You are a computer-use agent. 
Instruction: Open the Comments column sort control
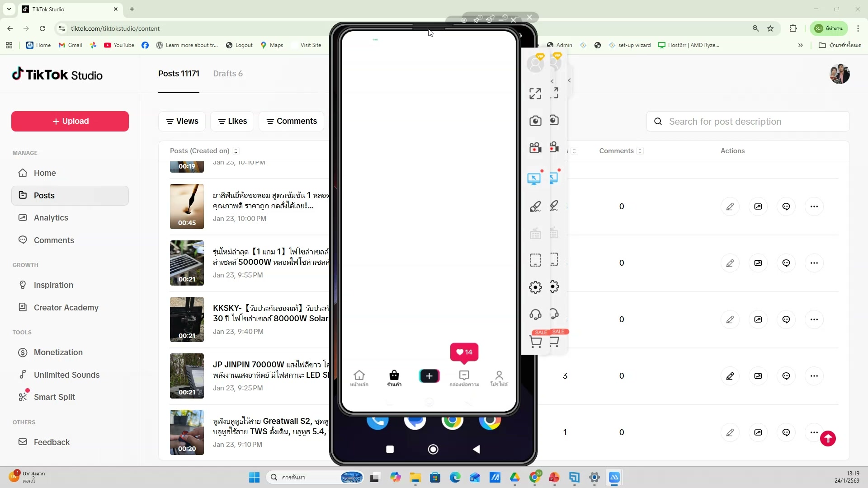(x=640, y=151)
